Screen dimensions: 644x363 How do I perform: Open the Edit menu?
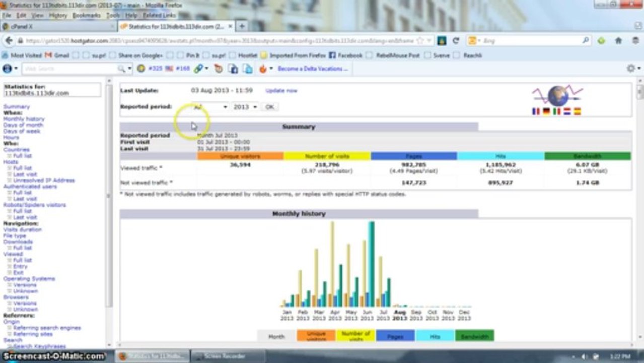point(21,16)
